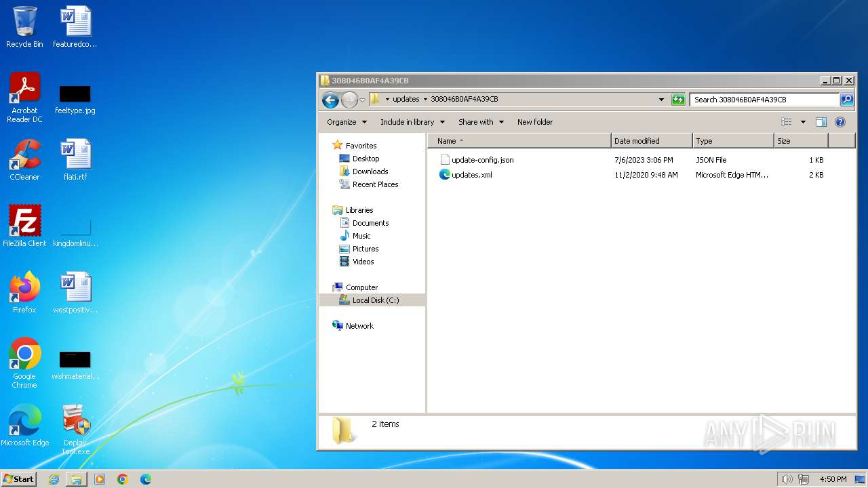Screen dimensions: 868x488
Task: Expand the address bar history dropdown
Action: (x=661, y=100)
